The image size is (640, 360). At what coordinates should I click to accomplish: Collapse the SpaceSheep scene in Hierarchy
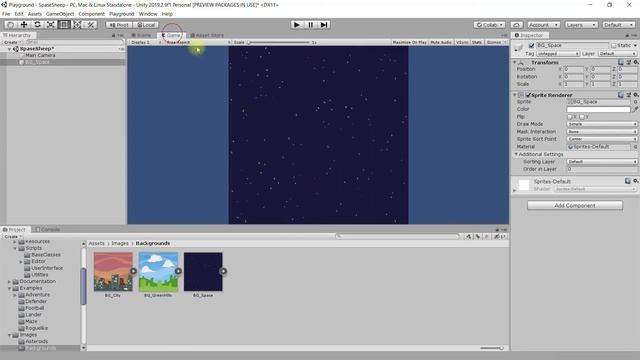pyautogui.click(x=9, y=49)
